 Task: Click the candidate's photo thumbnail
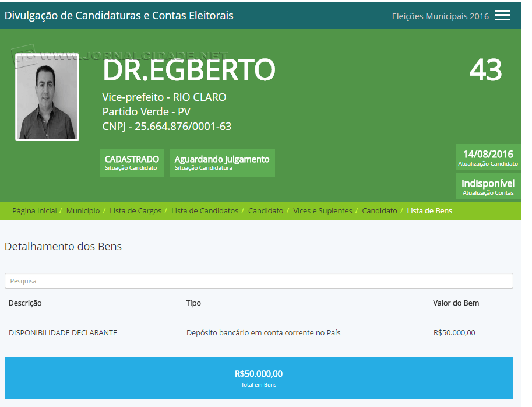click(x=47, y=97)
